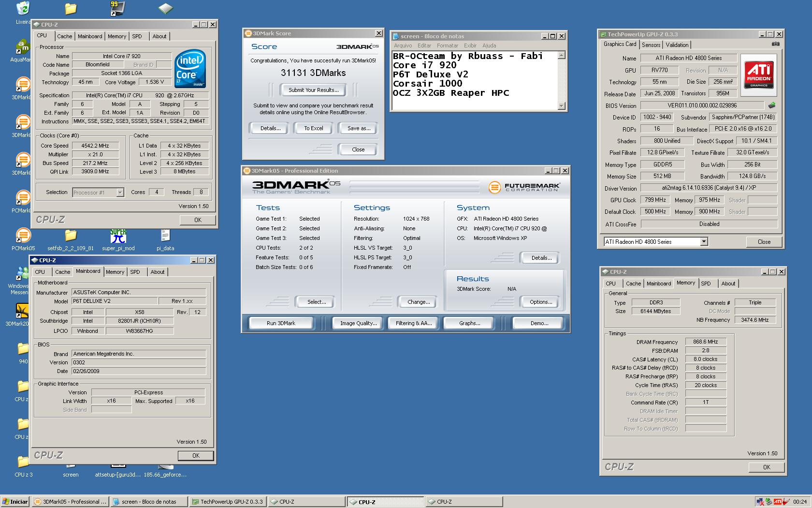Open the Arquivo menu in Bloco de notas
This screenshot has height=508, width=812.
[x=403, y=45]
